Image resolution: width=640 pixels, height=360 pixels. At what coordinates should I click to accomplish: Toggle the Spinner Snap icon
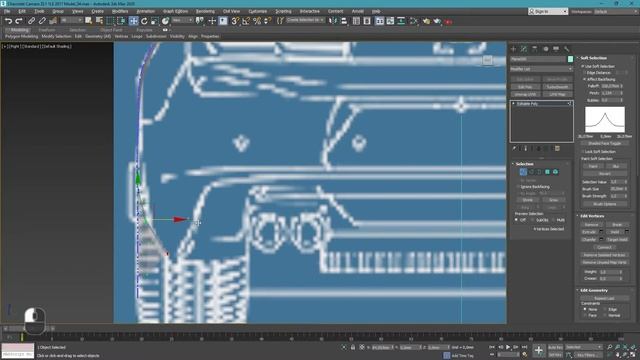pyautogui.click(x=267, y=21)
